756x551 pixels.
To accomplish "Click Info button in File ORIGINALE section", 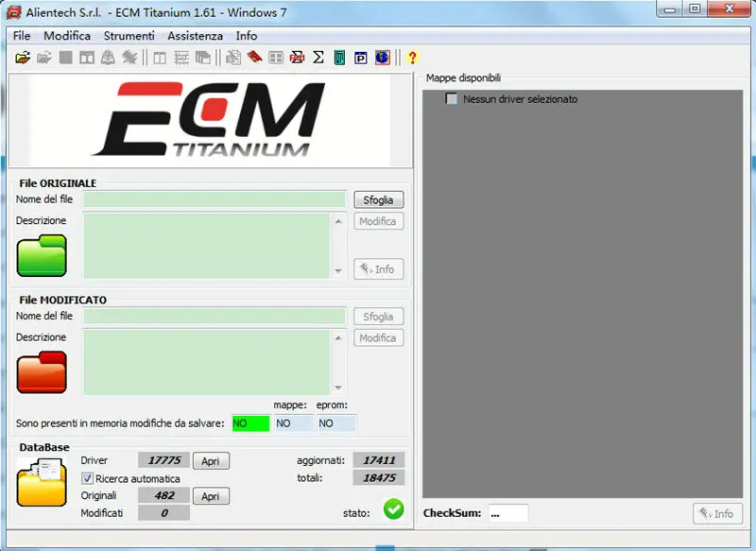I will tap(379, 269).
